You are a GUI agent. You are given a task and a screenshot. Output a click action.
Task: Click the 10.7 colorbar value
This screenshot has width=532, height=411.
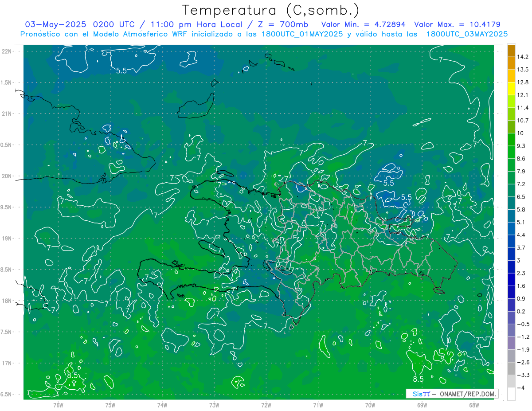524,121
